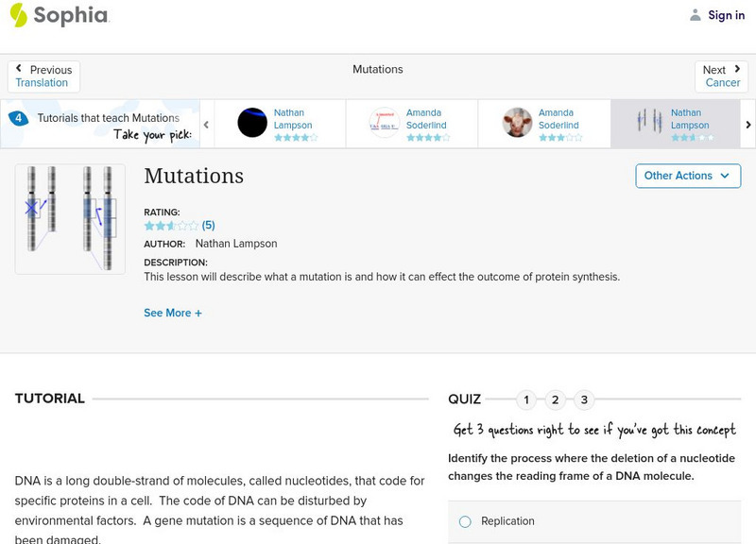Click the 4 tutorials count badge
Viewport: 756px width, 544px height.
point(18,118)
